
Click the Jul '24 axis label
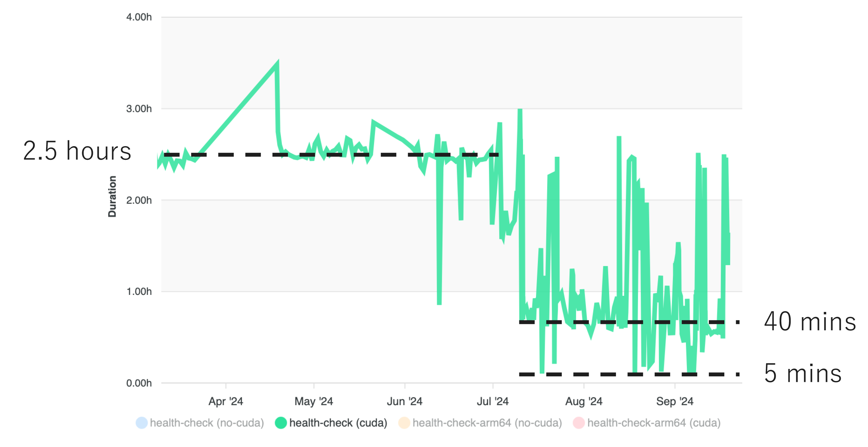[x=493, y=401]
